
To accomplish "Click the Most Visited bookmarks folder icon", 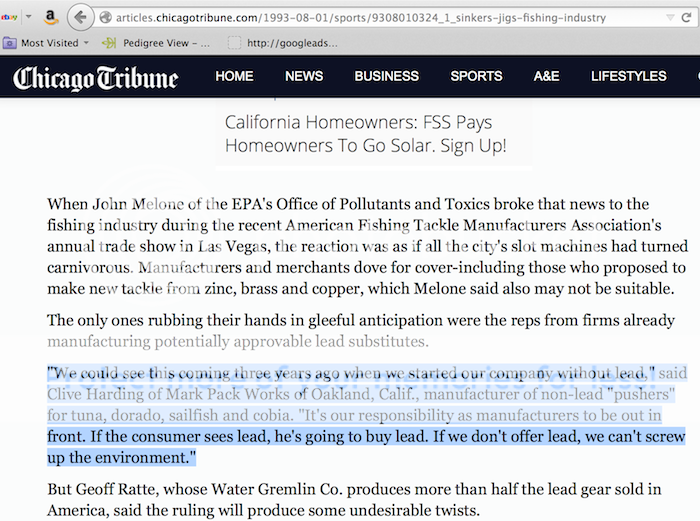I will pyautogui.click(x=10, y=43).
